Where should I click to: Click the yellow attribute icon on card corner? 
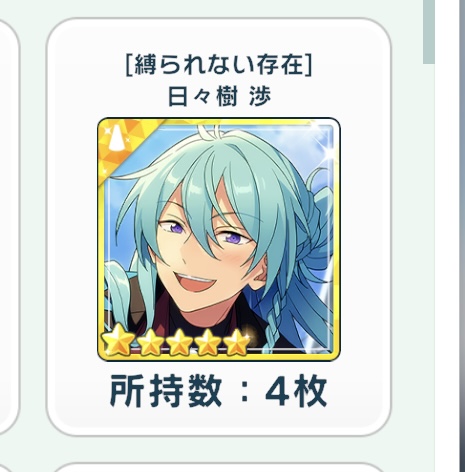pos(116,142)
